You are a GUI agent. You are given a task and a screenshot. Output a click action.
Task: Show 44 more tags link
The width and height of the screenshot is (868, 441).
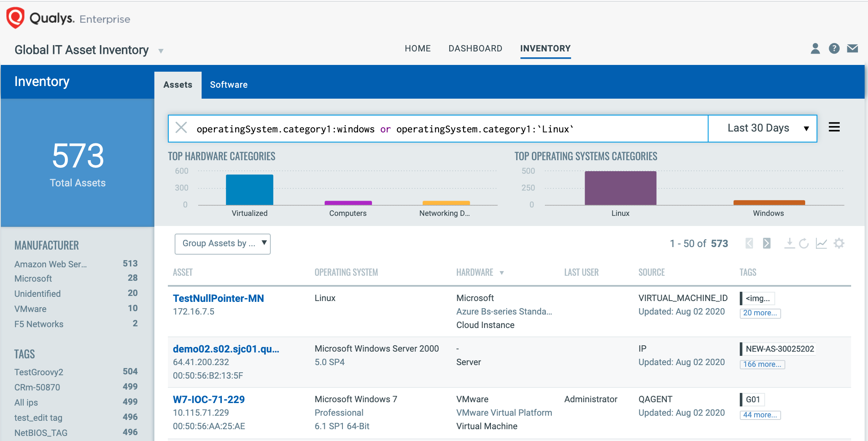point(760,415)
